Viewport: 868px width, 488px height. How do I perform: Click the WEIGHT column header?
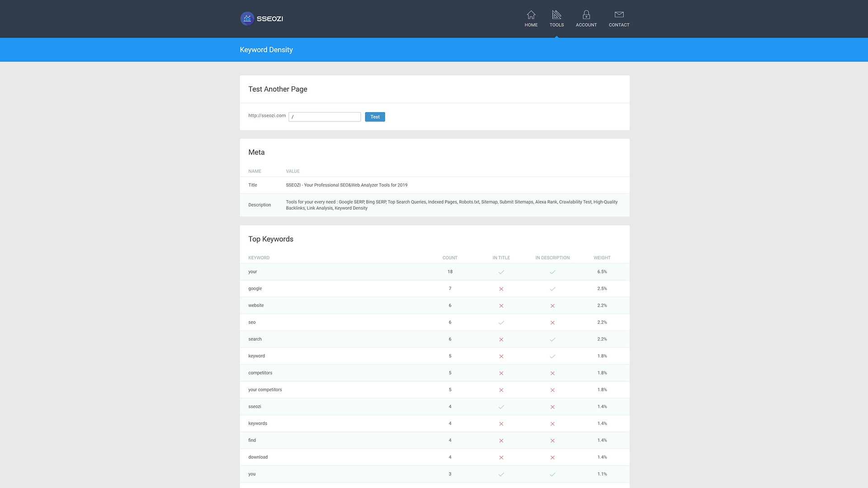pyautogui.click(x=602, y=258)
